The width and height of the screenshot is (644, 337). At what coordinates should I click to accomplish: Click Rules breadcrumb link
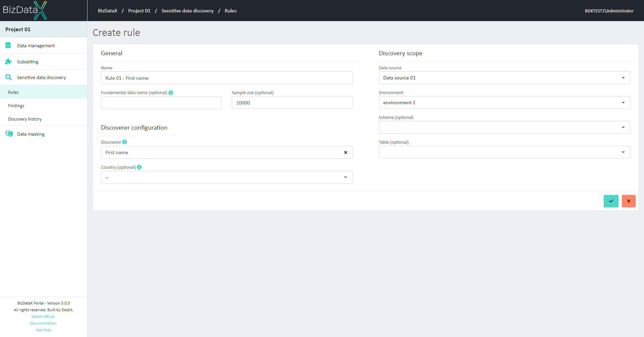230,11
